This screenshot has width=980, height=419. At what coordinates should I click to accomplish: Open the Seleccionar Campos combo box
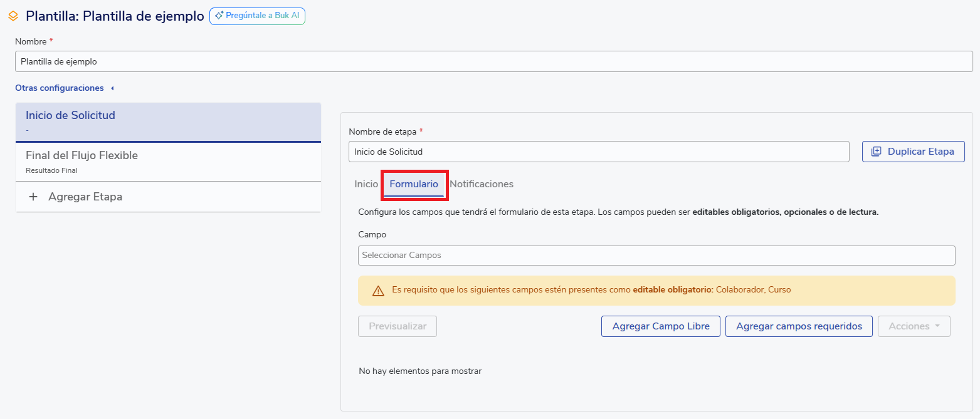656,256
